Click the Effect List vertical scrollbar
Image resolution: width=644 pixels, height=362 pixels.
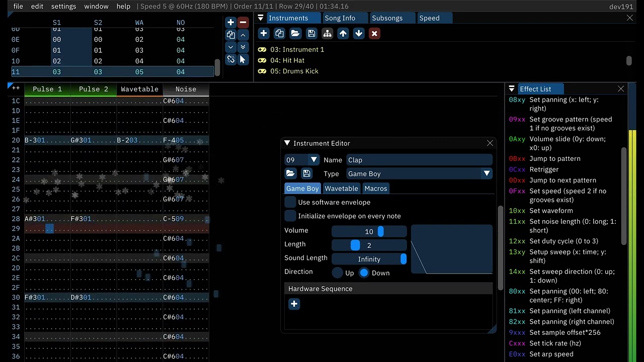(624, 196)
